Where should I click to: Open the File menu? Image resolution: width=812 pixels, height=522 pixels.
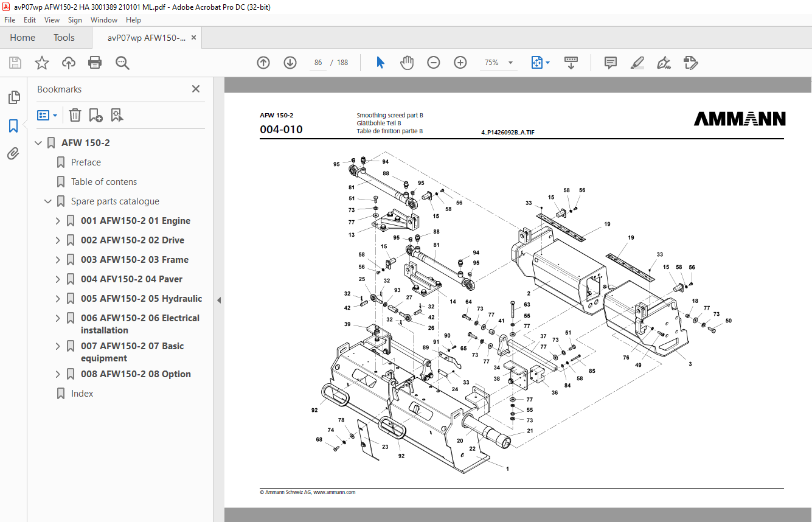point(10,20)
